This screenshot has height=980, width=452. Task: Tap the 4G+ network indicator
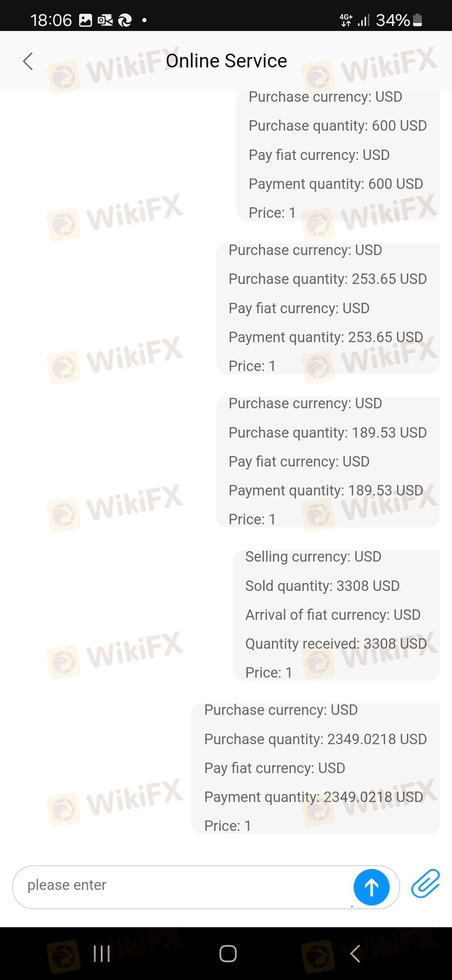[346, 20]
